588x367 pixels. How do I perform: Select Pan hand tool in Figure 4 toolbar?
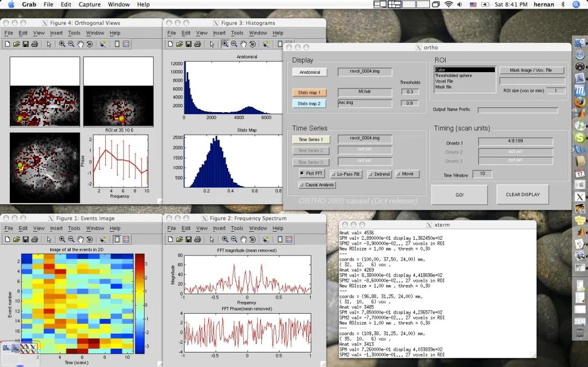coord(80,44)
